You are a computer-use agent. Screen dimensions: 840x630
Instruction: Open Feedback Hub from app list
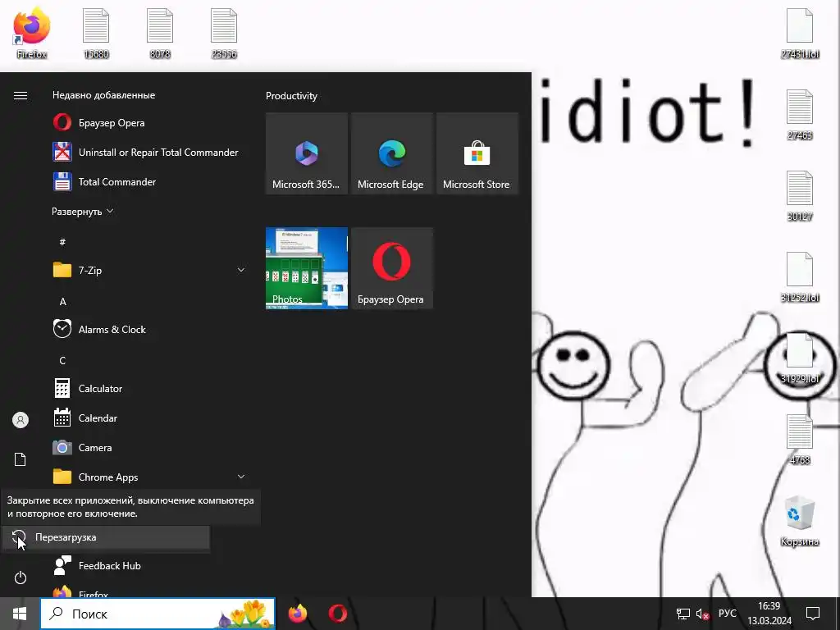(149, 565)
